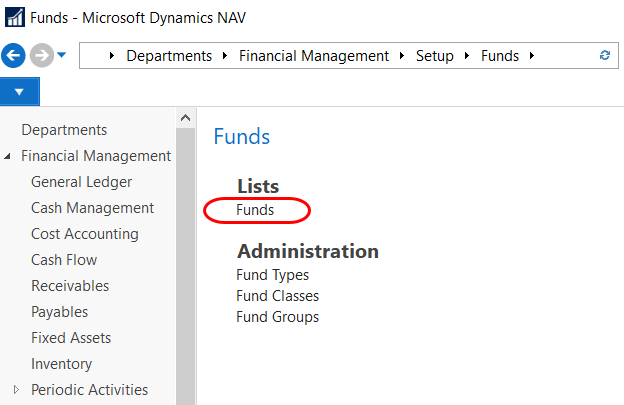
Task: Select Fixed Assets in the navigation tree
Action: 71,338
